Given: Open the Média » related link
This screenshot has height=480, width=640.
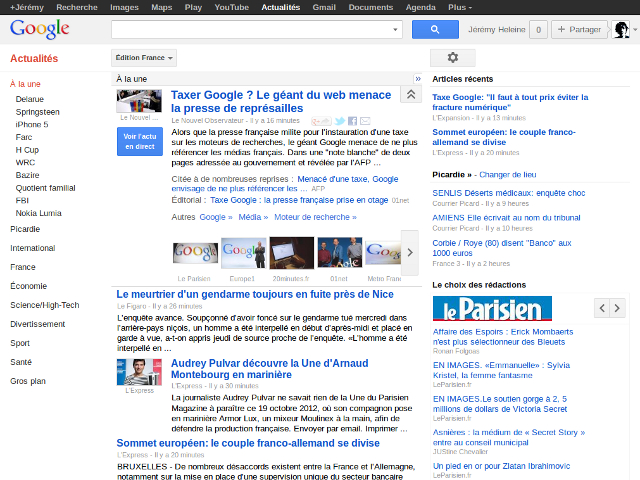Looking at the screenshot, I should pos(253,217).
